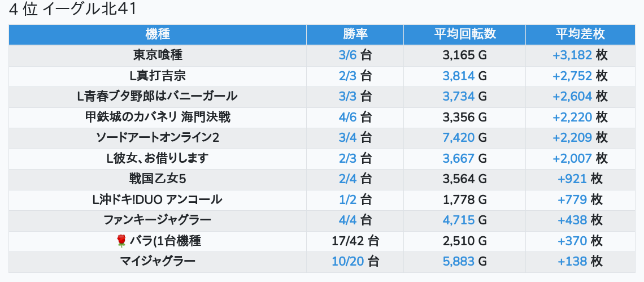The image size is (644, 282).
Task: Open the +2,209 link for ソードアートオンライン2
Action: pyautogui.click(x=572, y=138)
